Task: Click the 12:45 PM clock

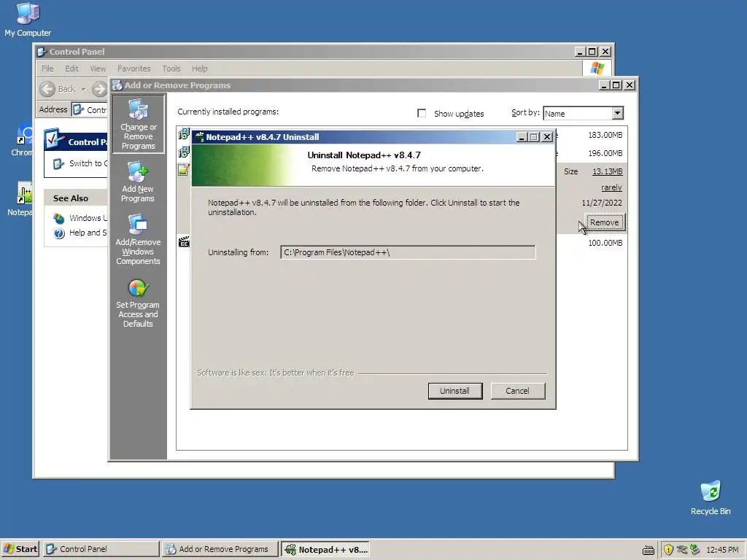Action: [x=722, y=550]
